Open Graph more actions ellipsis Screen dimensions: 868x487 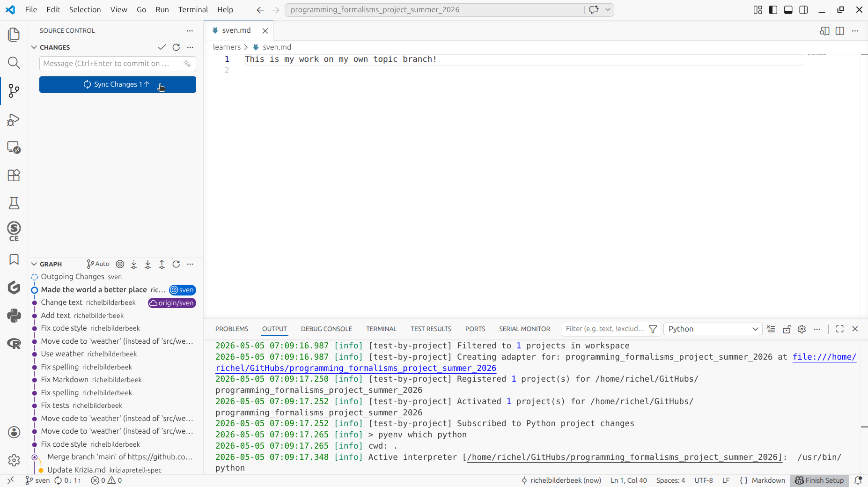(x=190, y=264)
